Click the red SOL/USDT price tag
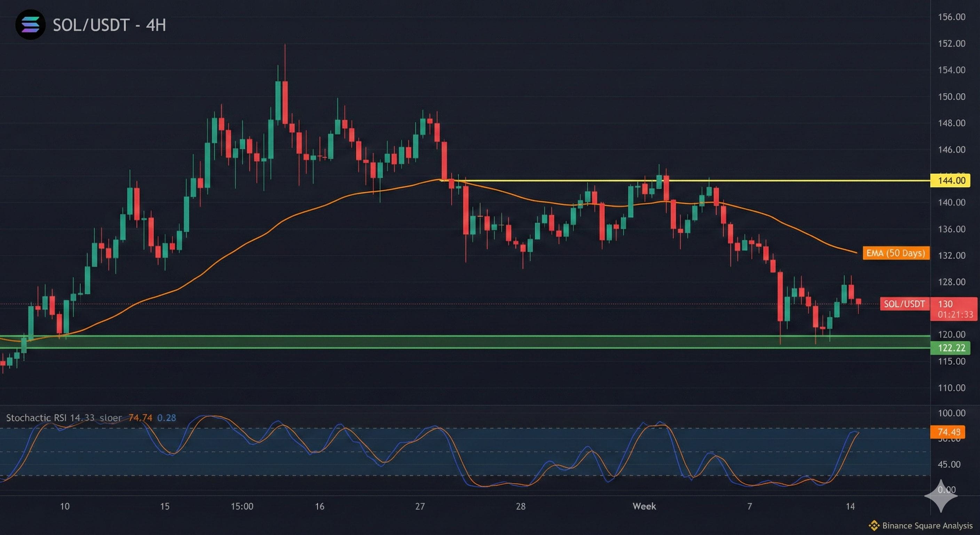The image size is (980, 535). pyautogui.click(x=904, y=304)
